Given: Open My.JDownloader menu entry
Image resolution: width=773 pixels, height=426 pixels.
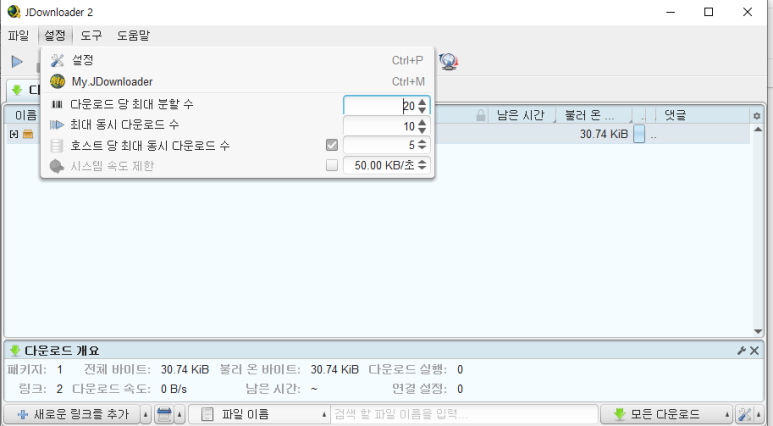Looking at the screenshot, I should (x=237, y=81).
